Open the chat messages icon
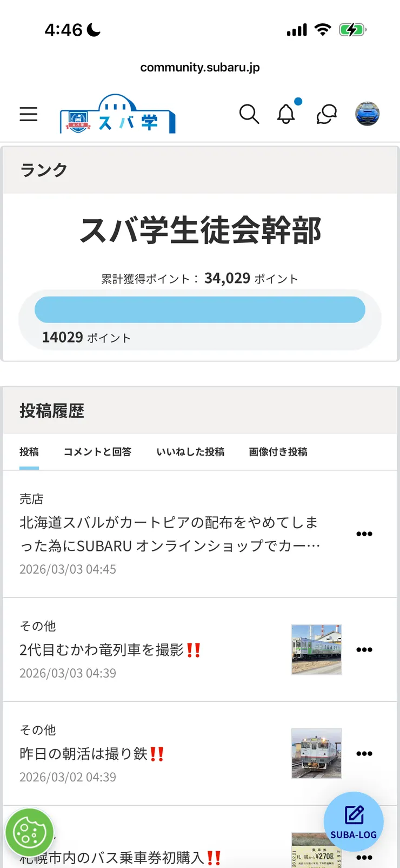The image size is (400, 868). [325, 114]
